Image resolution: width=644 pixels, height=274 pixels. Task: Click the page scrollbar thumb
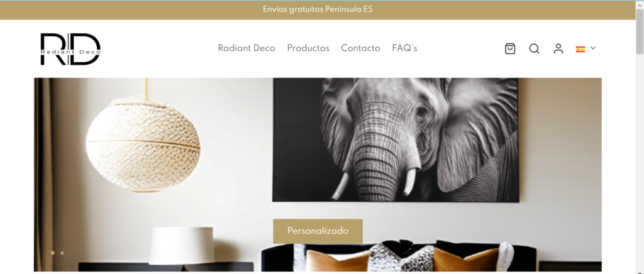pos(640,31)
